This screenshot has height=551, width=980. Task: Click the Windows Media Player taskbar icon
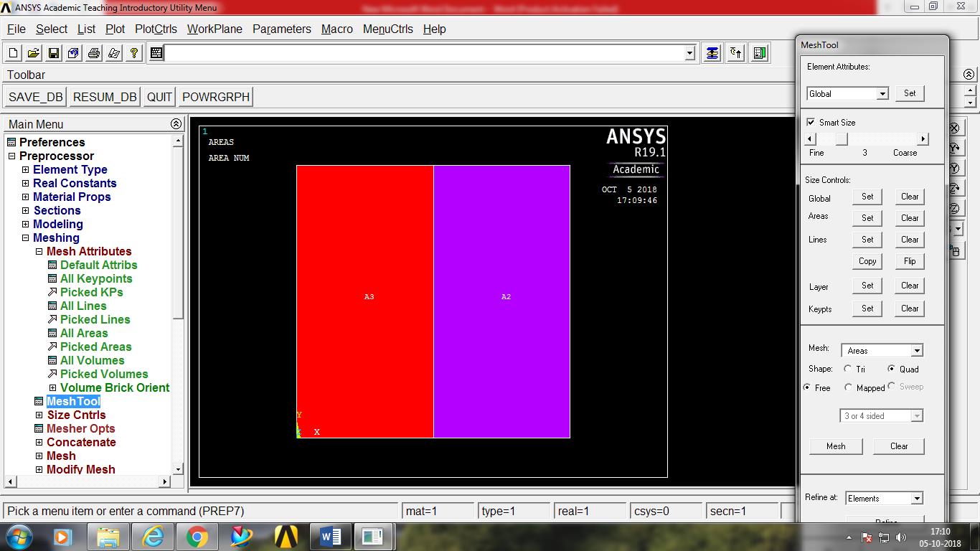[63, 537]
